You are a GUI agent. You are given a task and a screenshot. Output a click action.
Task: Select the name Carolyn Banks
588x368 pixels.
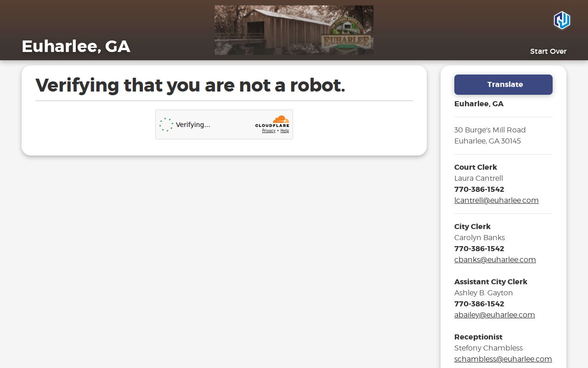click(x=479, y=238)
